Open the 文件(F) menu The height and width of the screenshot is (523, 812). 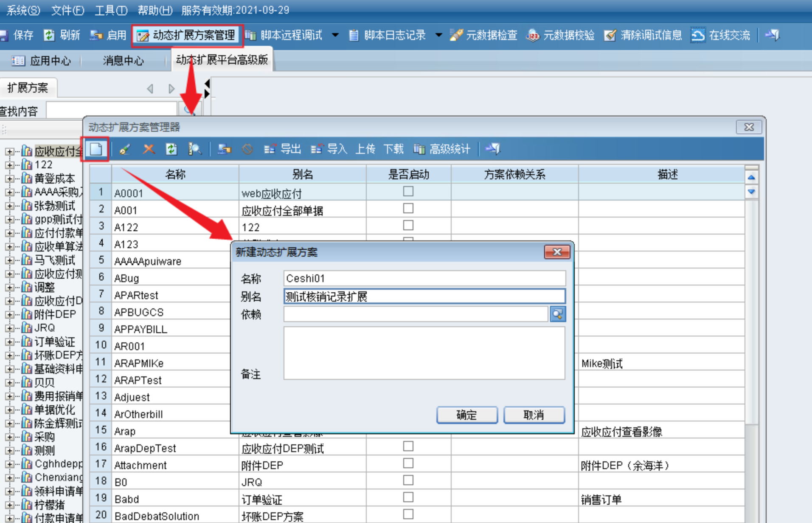[x=67, y=10]
